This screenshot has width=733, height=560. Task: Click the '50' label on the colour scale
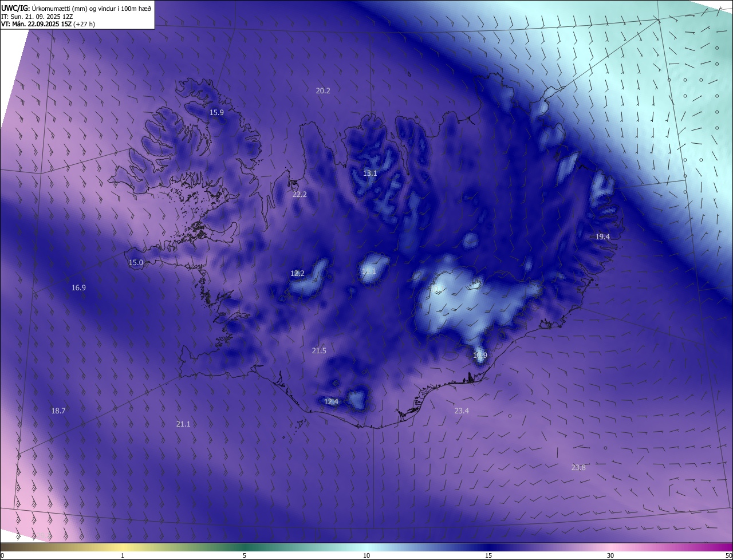[x=728, y=555]
